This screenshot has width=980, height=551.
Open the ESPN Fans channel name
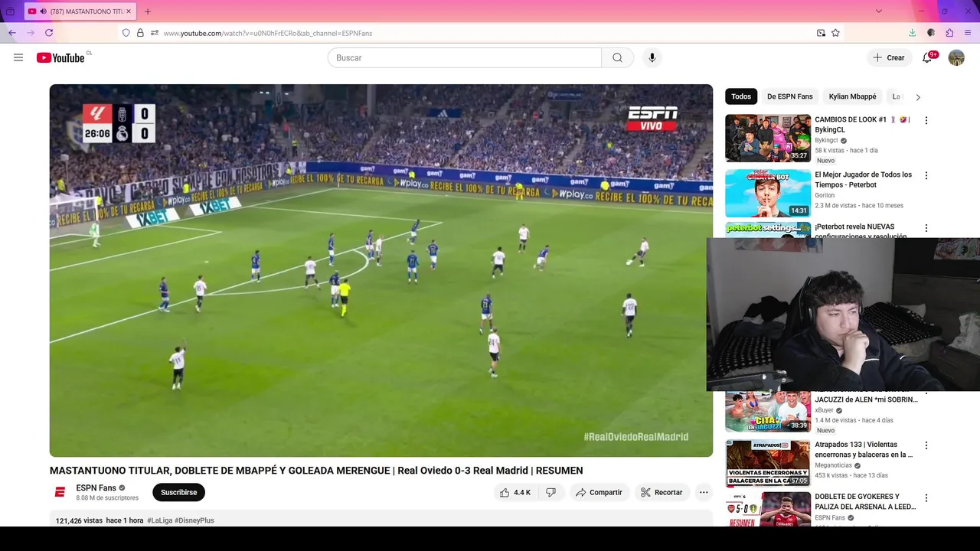[96, 487]
